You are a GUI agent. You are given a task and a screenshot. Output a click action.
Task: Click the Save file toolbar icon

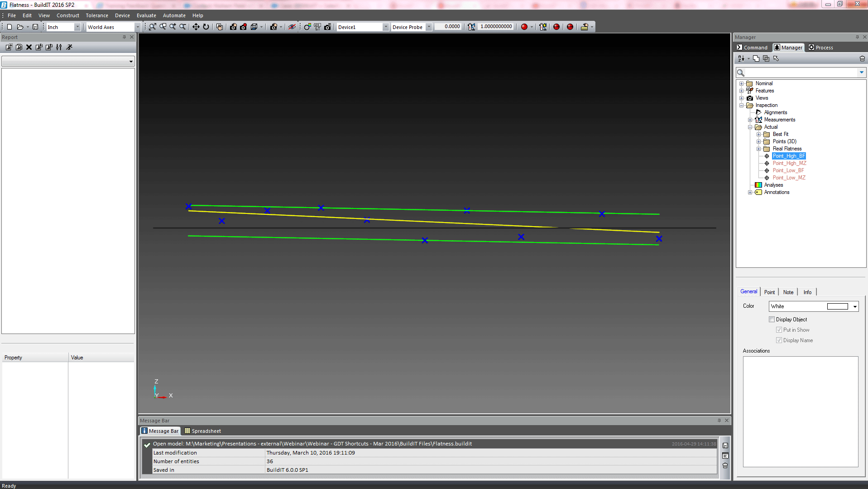point(35,27)
